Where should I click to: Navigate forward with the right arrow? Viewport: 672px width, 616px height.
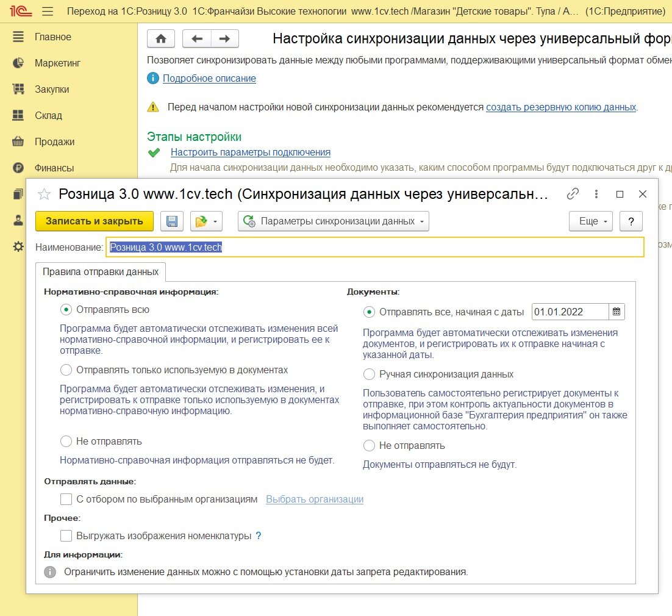(224, 39)
